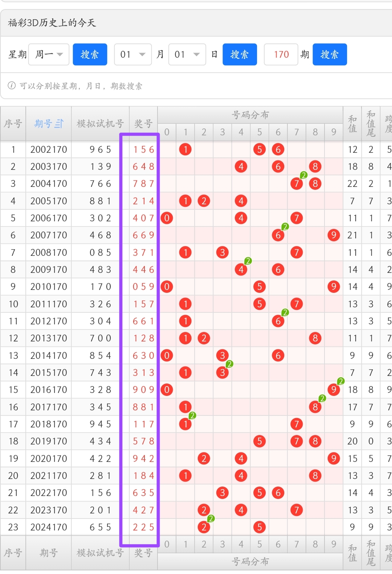392x574 pixels.
Task: Click red ball 9 in row 2016170
Action: [334, 390]
